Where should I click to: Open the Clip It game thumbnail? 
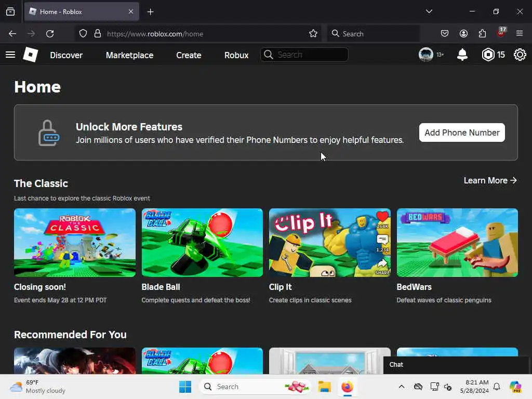coord(330,243)
